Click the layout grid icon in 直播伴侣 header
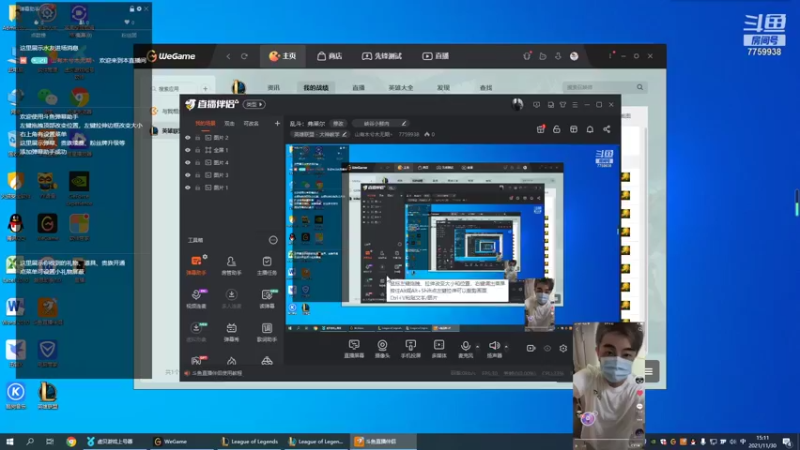The image size is (800, 450). coord(573,130)
